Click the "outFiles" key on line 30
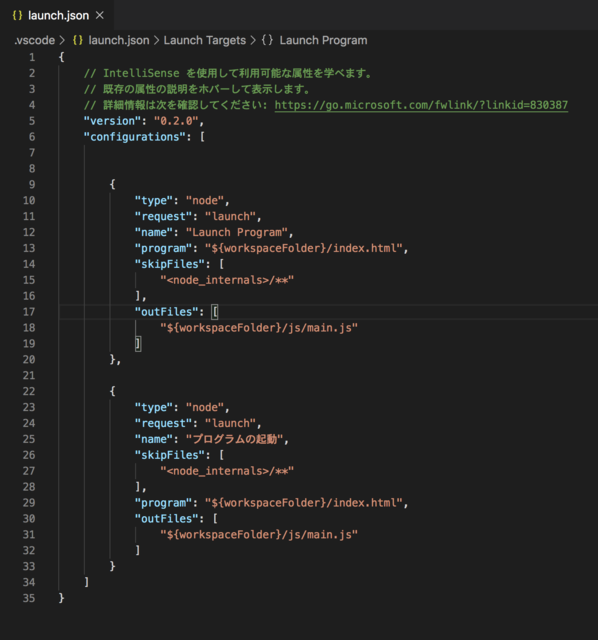This screenshot has height=640, width=598. [167, 519]
